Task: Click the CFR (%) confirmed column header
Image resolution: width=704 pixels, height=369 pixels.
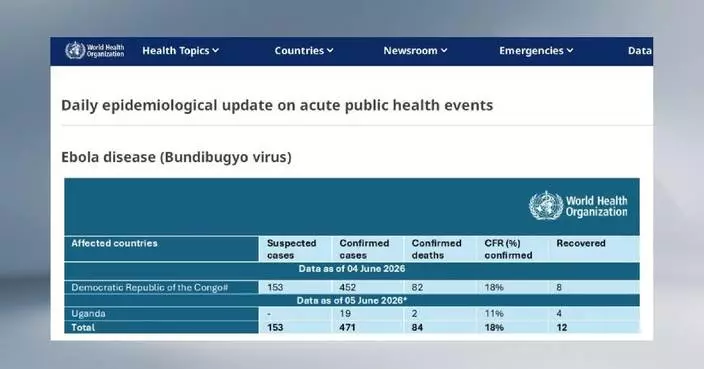Action: pos(508,249)
